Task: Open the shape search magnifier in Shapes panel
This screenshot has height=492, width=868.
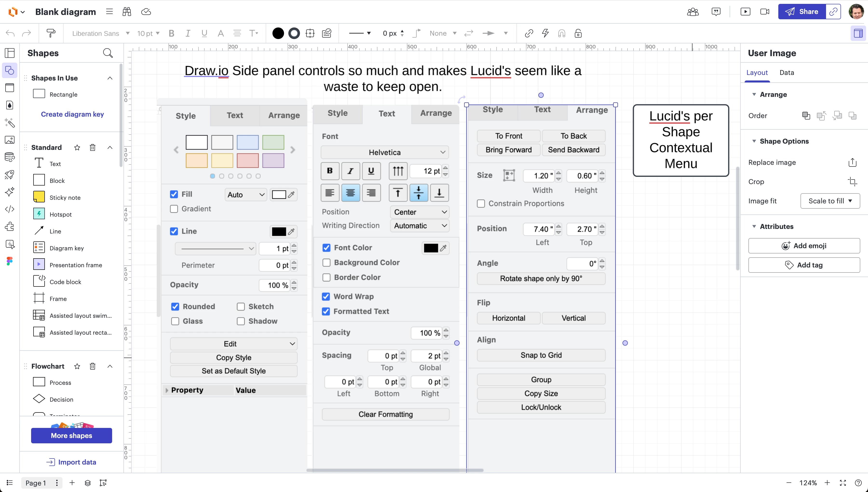Action: coord(108,53)
